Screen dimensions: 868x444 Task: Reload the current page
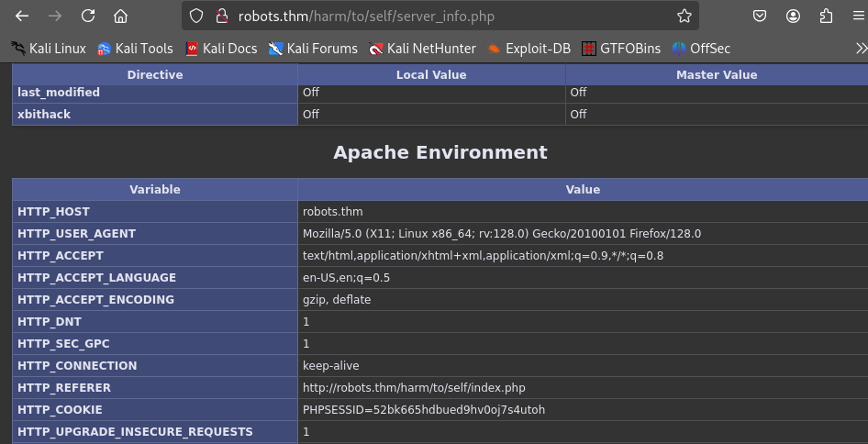pyautogui.click(x=88, y=16)
